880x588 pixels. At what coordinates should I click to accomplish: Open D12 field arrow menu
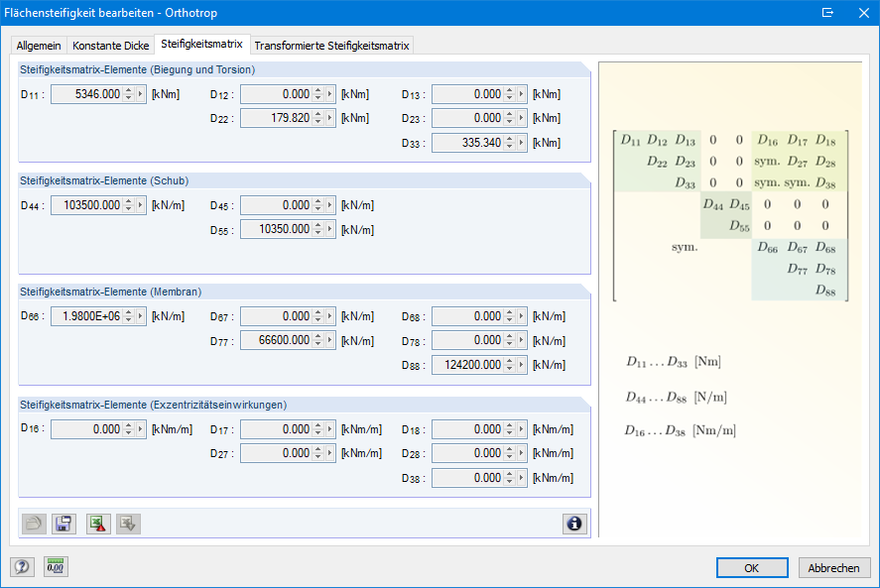[330, 94]
